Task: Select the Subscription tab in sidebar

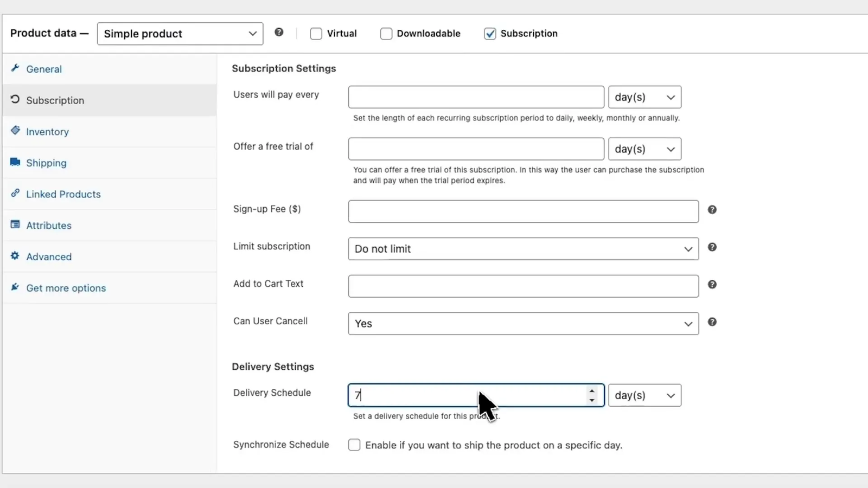Action: click(110, 100)
